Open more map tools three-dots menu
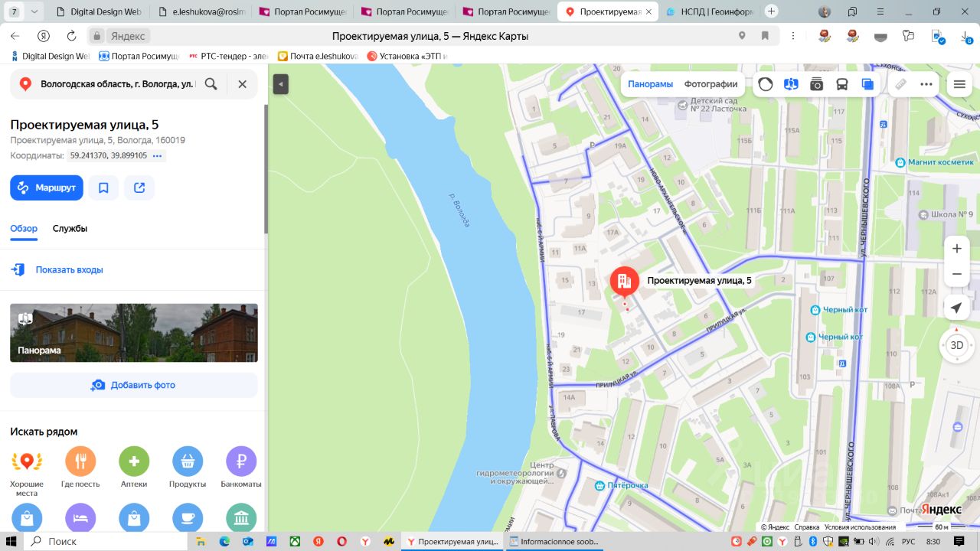 [x=926, y=84]
